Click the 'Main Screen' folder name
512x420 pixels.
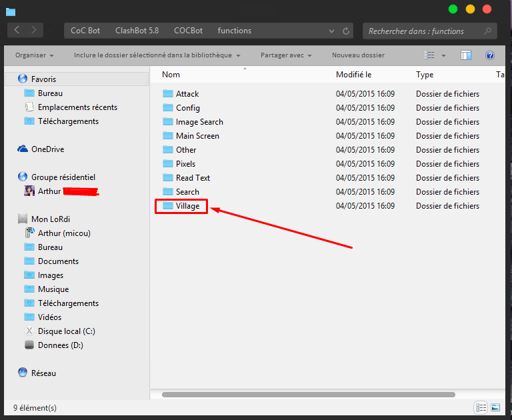point(197,136)
